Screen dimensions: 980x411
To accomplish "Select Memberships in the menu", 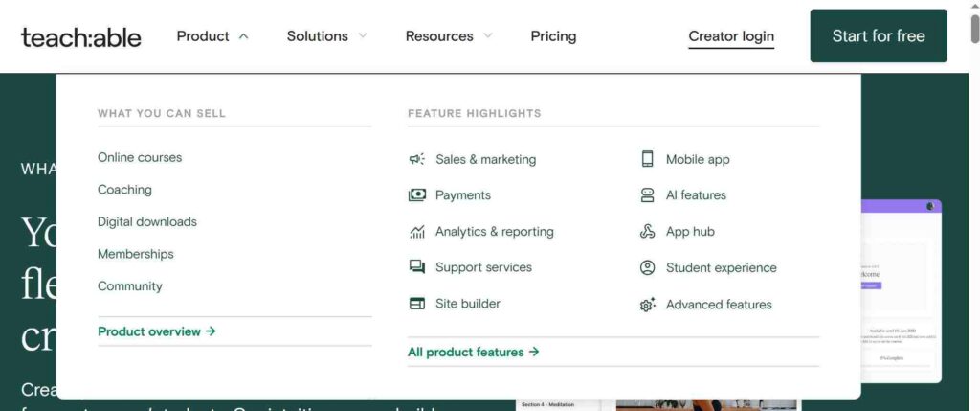I will tap(136, 254).
